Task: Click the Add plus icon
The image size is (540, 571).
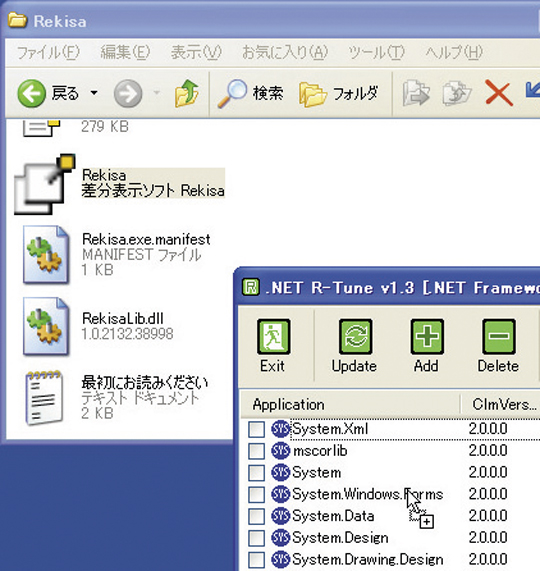Action: click(427, 336)
